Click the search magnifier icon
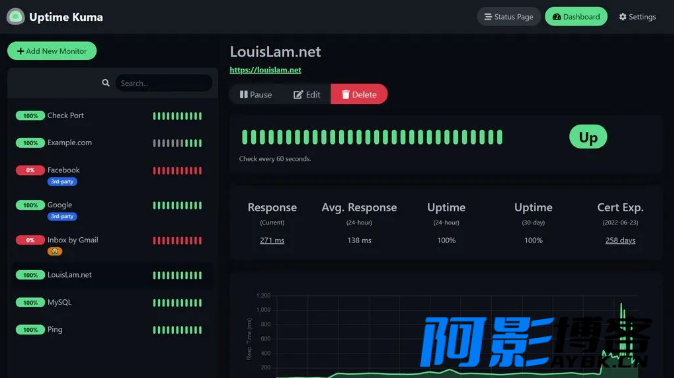This screenshot has height=378, width=674. pos(106,83)
